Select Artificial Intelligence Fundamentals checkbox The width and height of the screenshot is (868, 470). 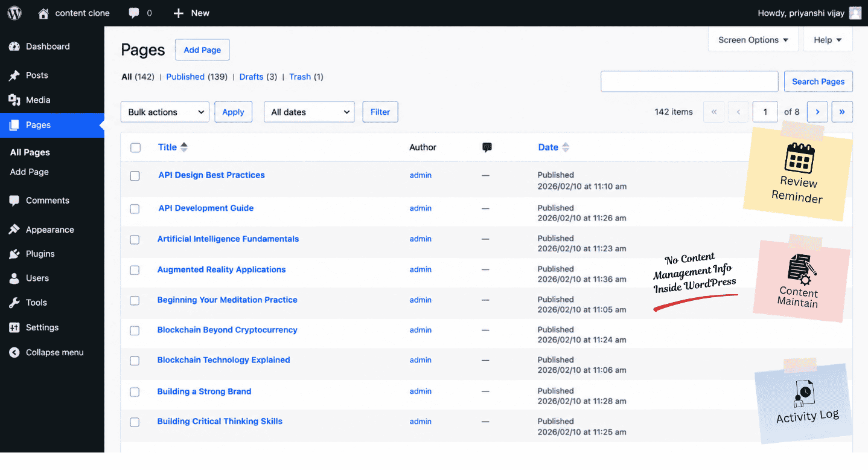click(135, 240)
